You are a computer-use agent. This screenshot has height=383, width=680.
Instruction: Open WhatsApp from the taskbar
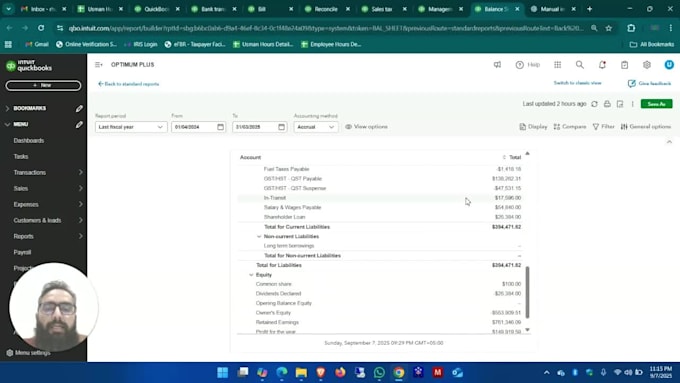coord(379,372)
